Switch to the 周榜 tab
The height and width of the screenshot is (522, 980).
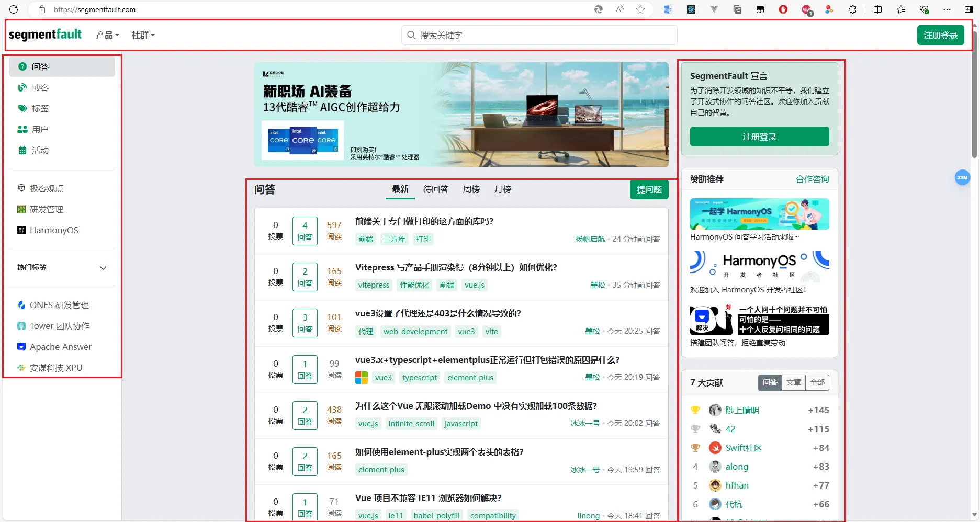pyautogui.click(x=471, y=189)
